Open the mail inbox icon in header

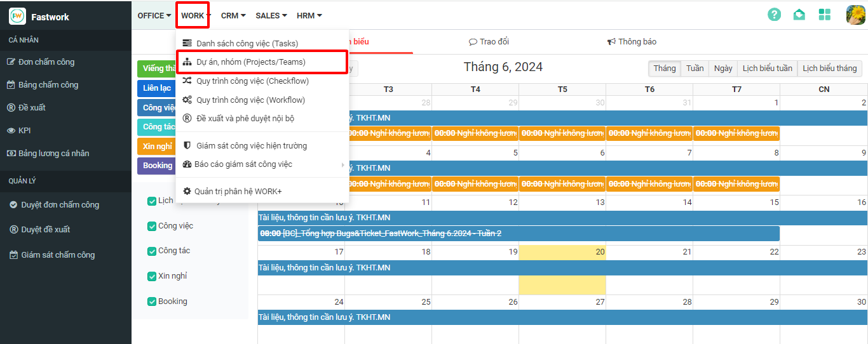pos(799,15)
